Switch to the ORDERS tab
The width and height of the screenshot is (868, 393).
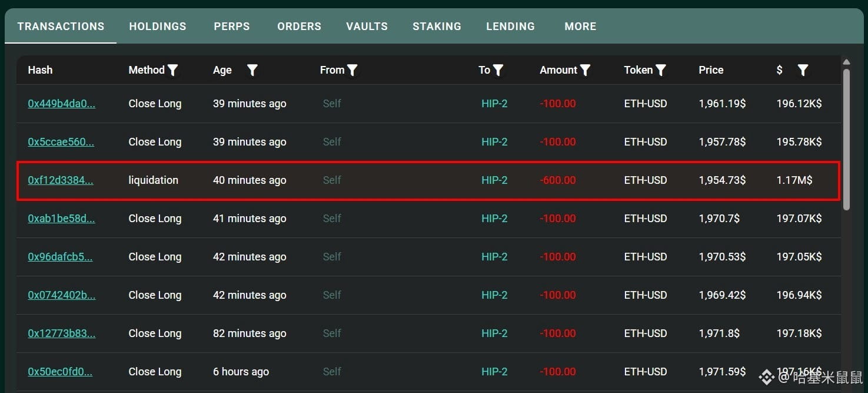coord(300,27)
